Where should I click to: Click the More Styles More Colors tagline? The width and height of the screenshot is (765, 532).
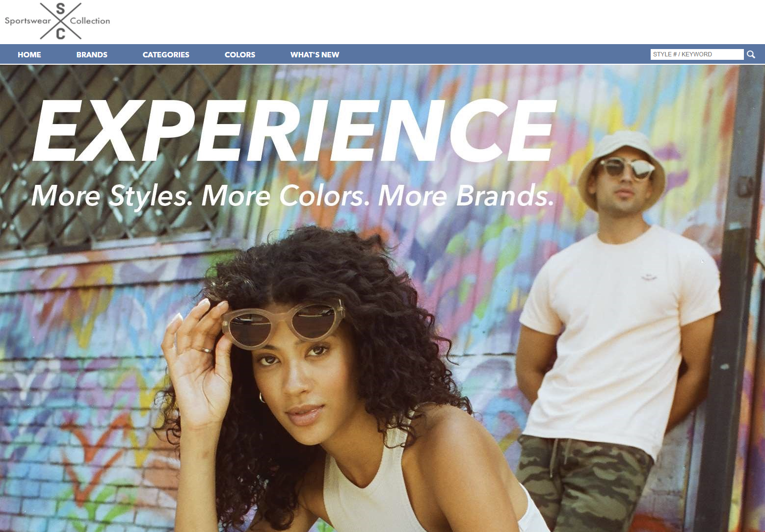point(293,196)
